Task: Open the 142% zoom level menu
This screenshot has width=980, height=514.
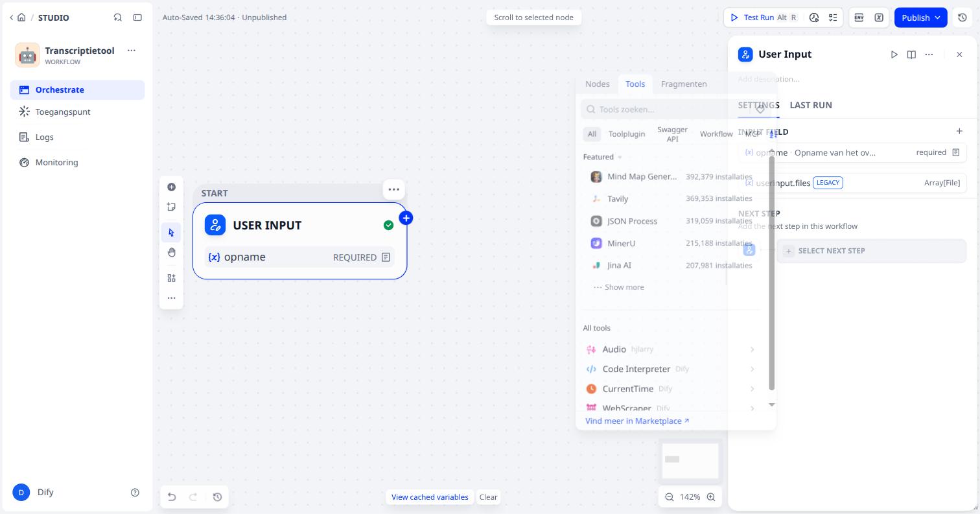Action: pyautogui.click(x=690, y=497)
